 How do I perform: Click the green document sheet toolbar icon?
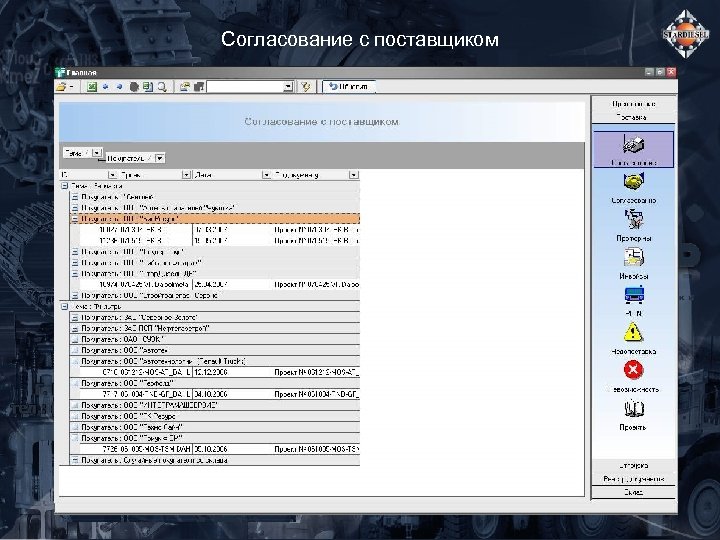pos(147,86)
